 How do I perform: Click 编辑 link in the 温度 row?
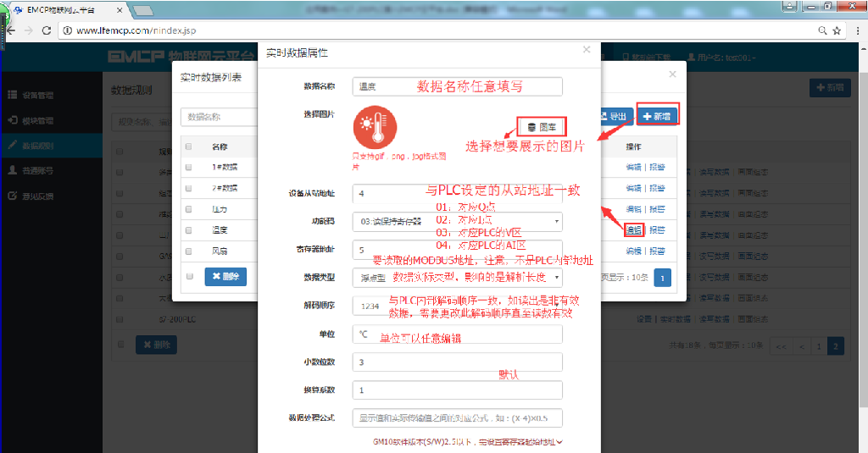(632, 230)
